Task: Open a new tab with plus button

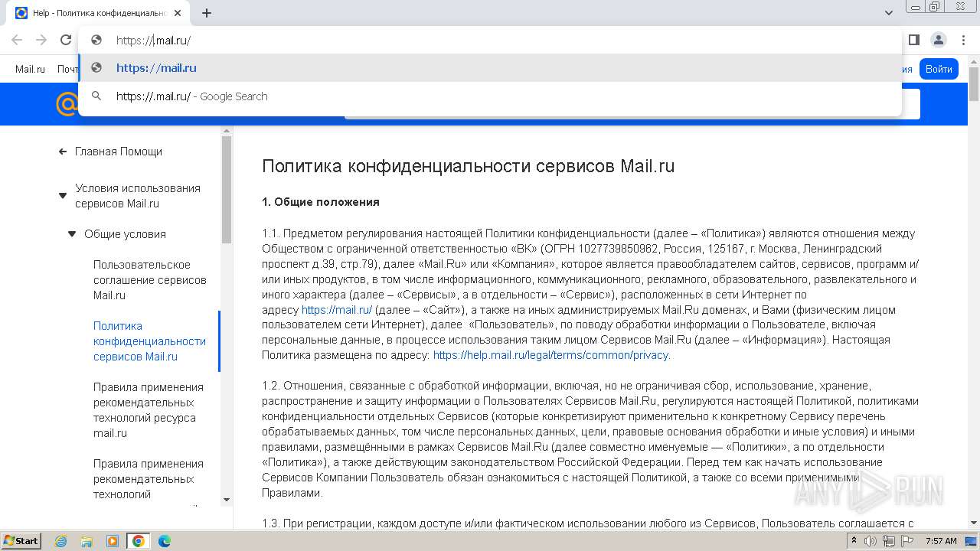Action: pos(207,13)
